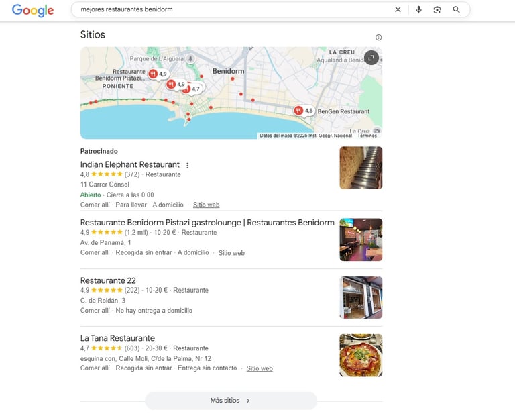Screen dimensions: 515x420
Task: Start voice search with the microphone icon
Action: pos(418,9)
